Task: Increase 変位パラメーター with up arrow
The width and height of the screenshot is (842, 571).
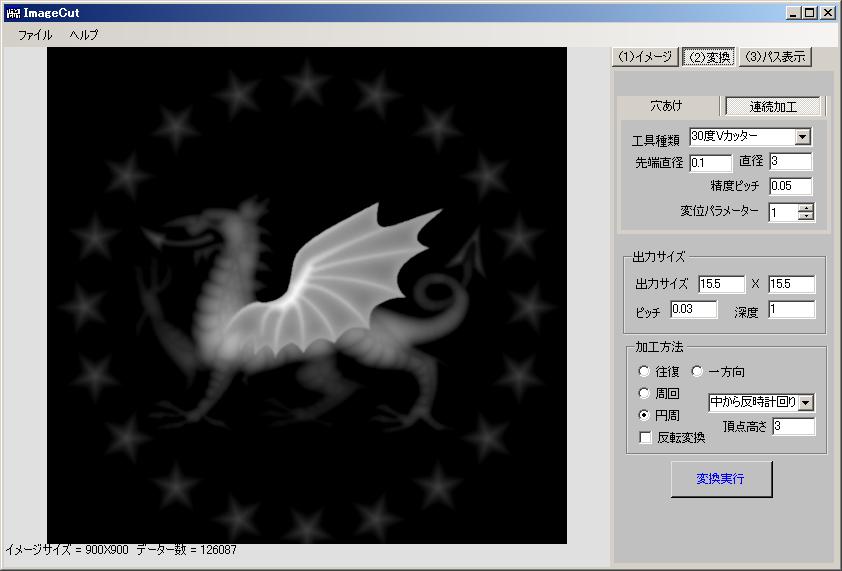Action: (805, 208)
